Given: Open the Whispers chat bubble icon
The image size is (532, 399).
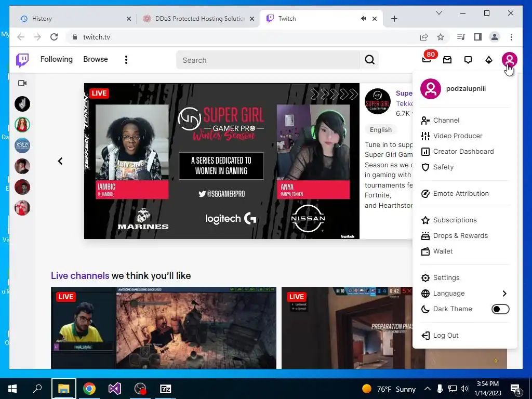Looking at the screenshot, I should 468,60.
